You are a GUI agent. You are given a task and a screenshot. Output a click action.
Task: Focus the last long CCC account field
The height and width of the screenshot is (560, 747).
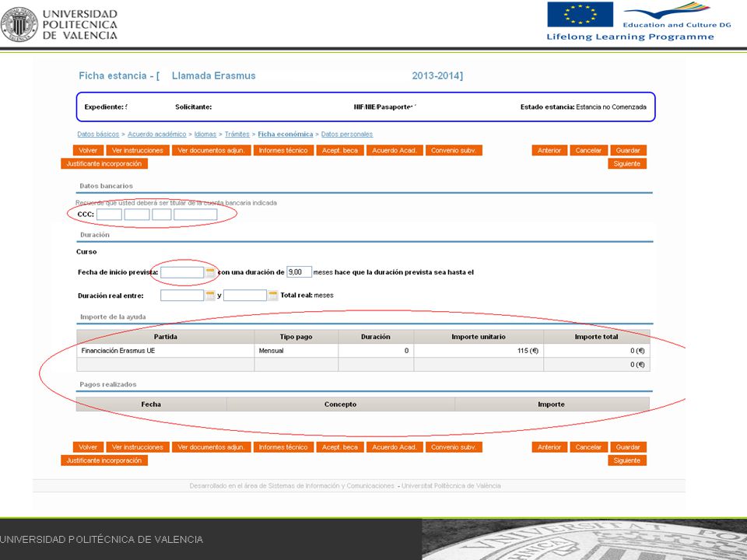[x=195, y=215]
